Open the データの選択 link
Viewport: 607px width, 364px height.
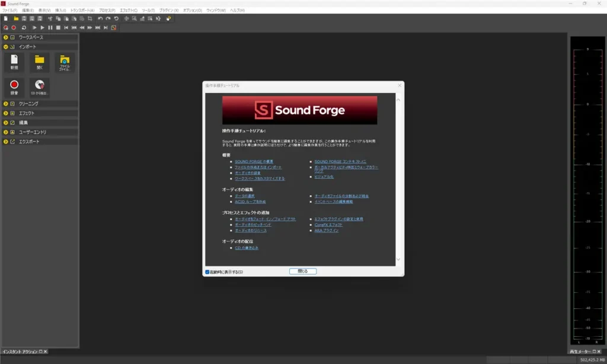245,196
